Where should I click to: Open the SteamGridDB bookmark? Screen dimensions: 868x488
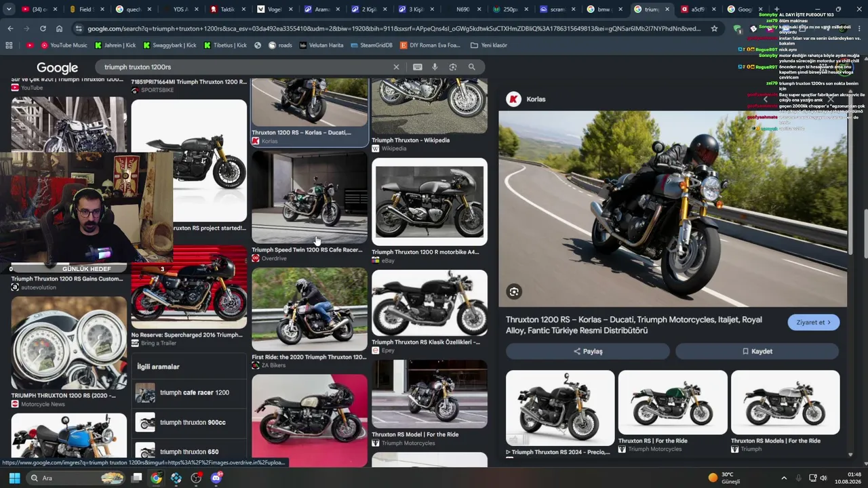coord(372,45)
